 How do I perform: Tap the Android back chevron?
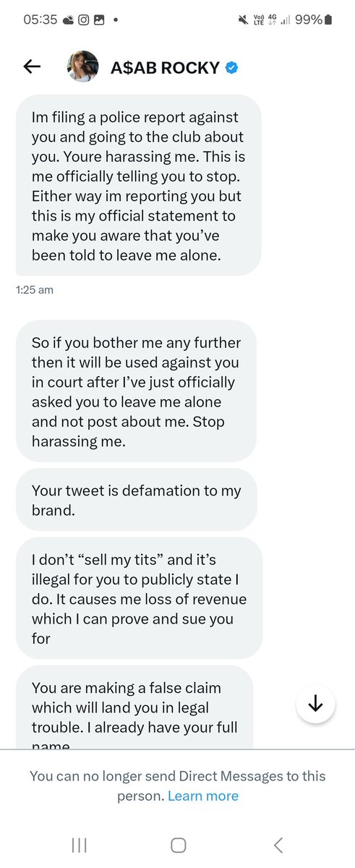(x=278, y=845)
